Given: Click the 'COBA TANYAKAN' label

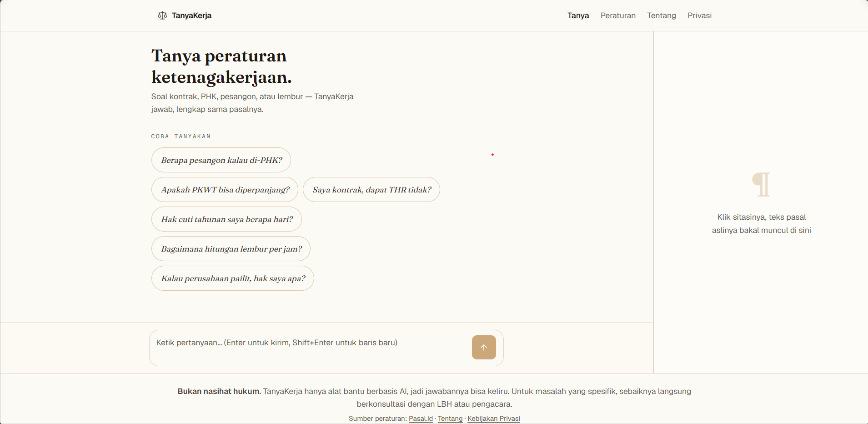Looking at the screenshot, I should [x=181, y=136].
